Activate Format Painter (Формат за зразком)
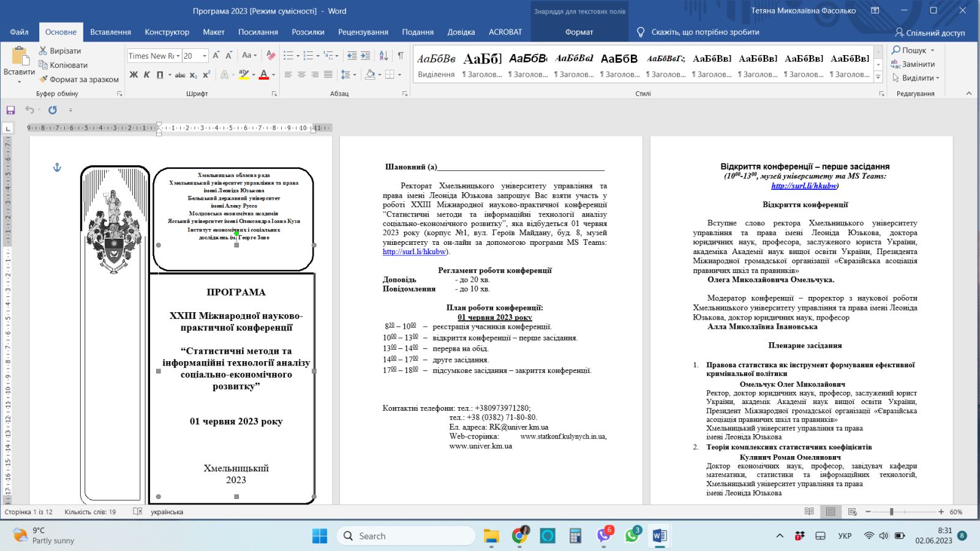The width and height of the screenshot is (980, 551). pyautogui.click(x=78, y=79)
